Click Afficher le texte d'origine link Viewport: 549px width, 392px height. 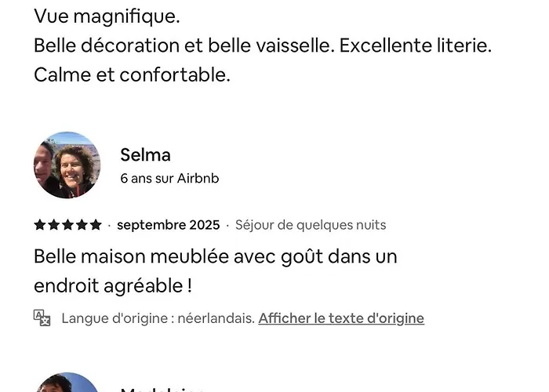click(x=341, y=318)
